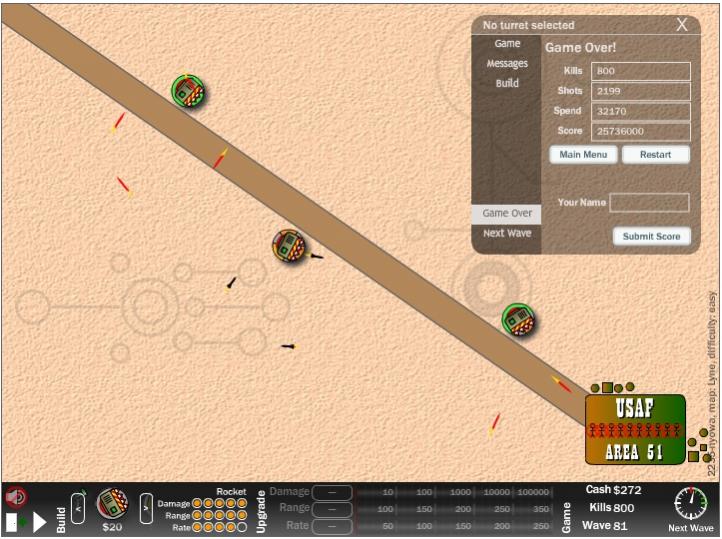Close the turret info panel with X
Image resolution: width=722 pixels, height=539 pixels.
click(682, 24)
